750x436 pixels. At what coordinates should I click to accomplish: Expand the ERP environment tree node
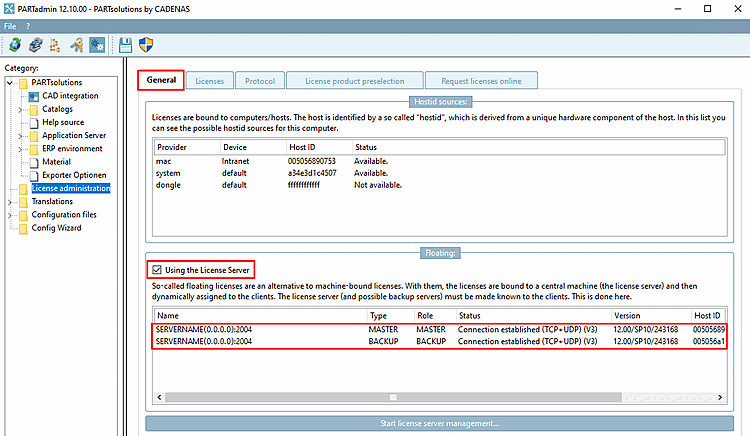click(20, 149)
